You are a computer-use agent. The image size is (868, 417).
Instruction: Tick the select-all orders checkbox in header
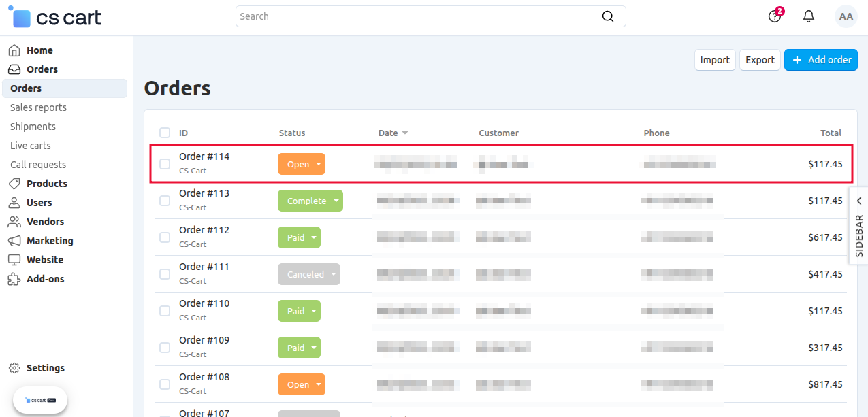click(x=164, y=133)
